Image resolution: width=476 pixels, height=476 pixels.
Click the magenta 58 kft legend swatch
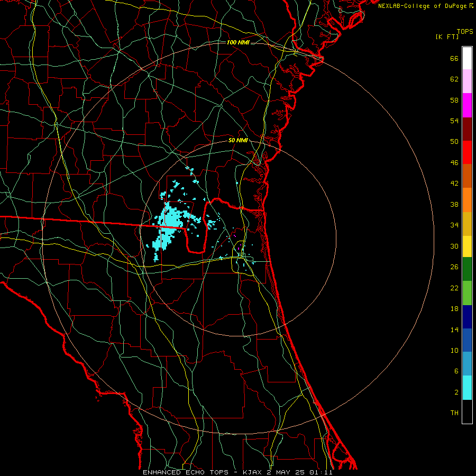tap(467, 105)
